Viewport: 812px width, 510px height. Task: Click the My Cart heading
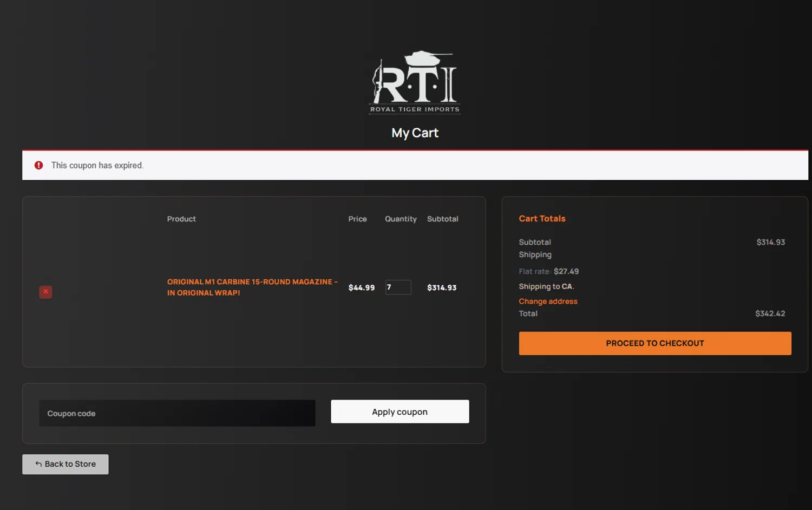[x=415, y=133]
